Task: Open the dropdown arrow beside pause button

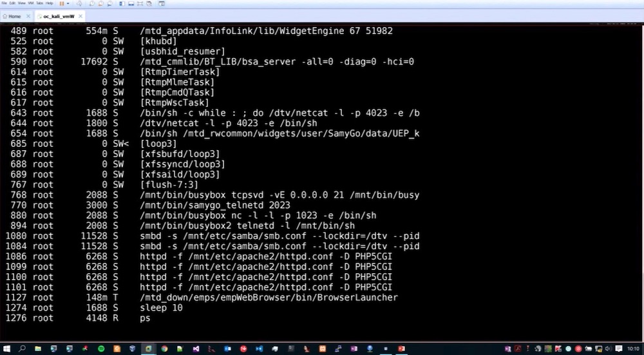Action: coord(68,3)
